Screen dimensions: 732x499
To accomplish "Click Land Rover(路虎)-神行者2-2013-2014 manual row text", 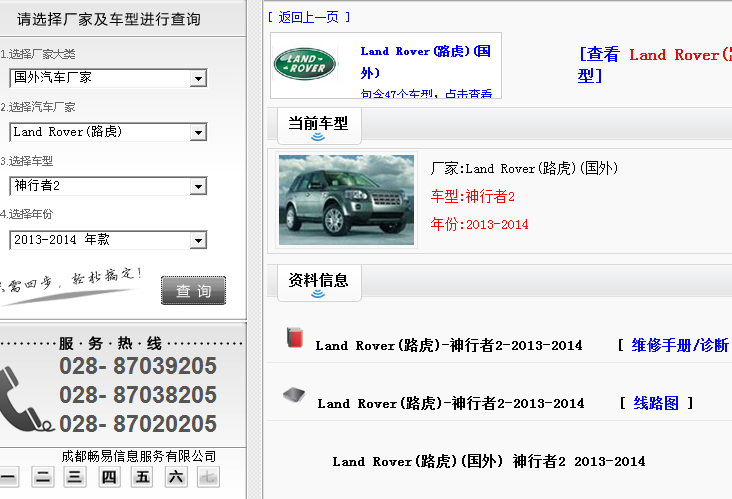I will pos(449,345).
